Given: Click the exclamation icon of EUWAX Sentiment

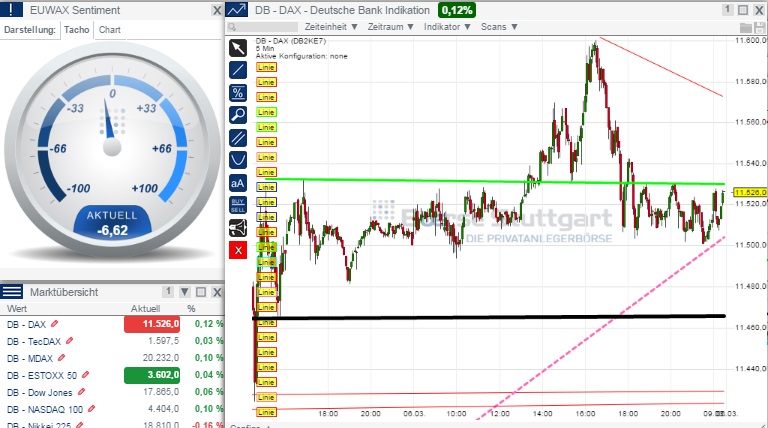Looking at the screenshot, I should pos(11,9).
